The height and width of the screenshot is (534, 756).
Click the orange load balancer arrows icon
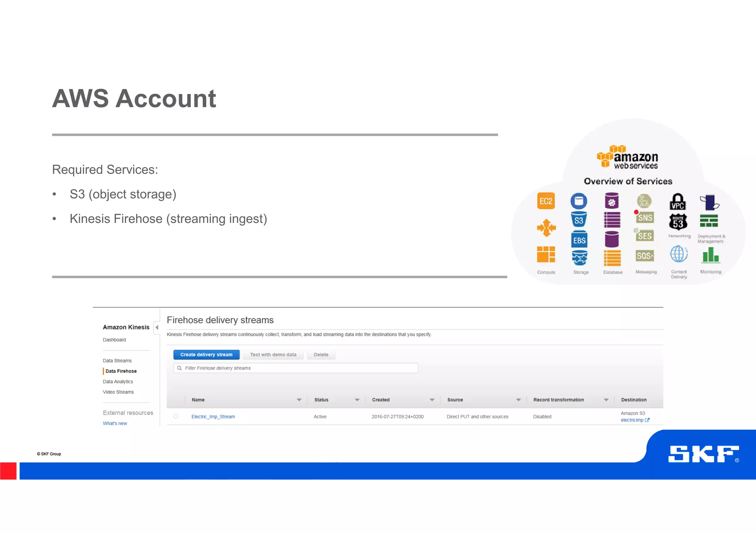tap(546, 228)
